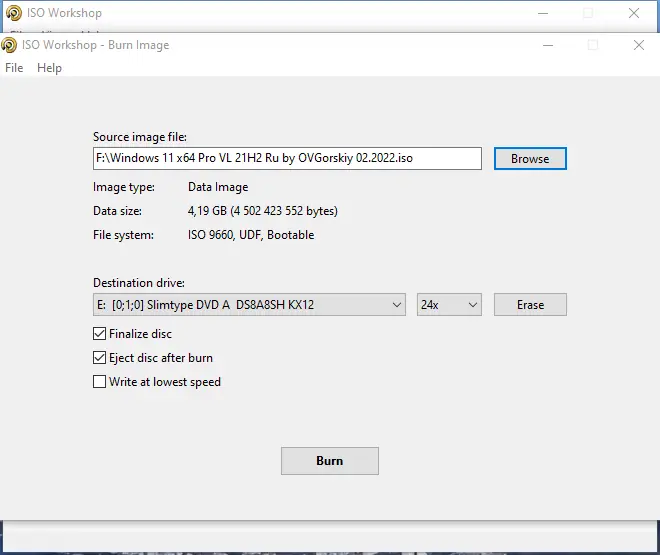
Task: Click the Erase button
Action: 530,305
